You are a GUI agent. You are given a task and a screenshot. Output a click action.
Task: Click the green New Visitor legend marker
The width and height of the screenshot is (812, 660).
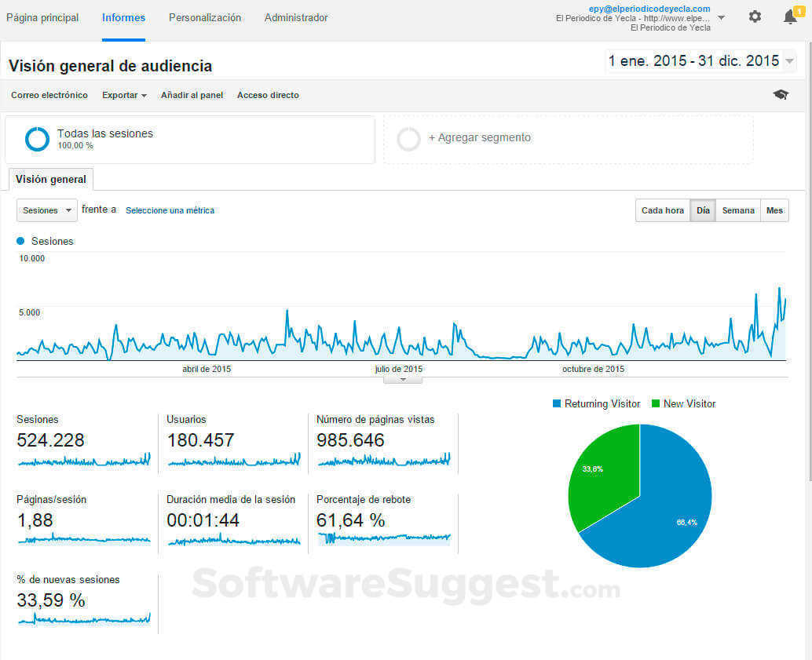point(657,403)
